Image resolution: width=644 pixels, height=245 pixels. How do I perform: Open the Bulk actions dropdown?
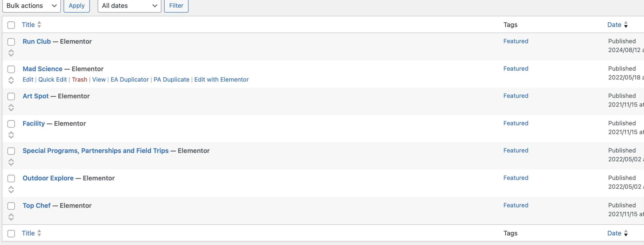pos(31,6)
